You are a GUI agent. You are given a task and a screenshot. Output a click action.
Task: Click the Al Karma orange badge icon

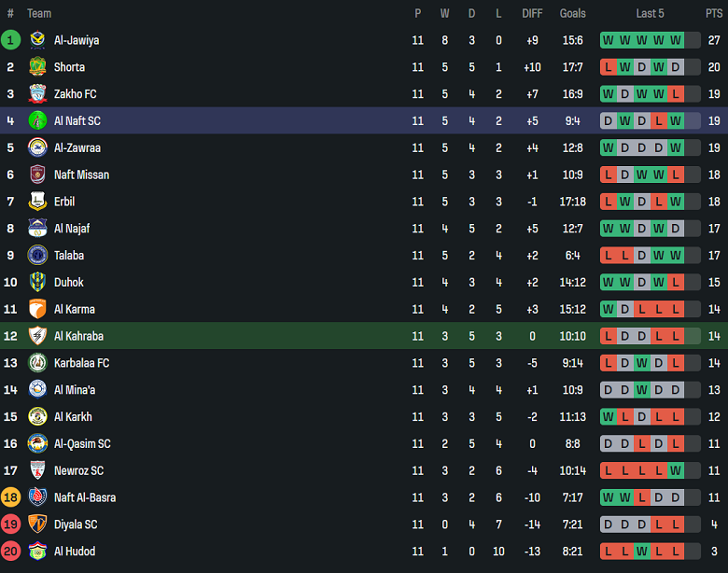(x=37, y=309)
